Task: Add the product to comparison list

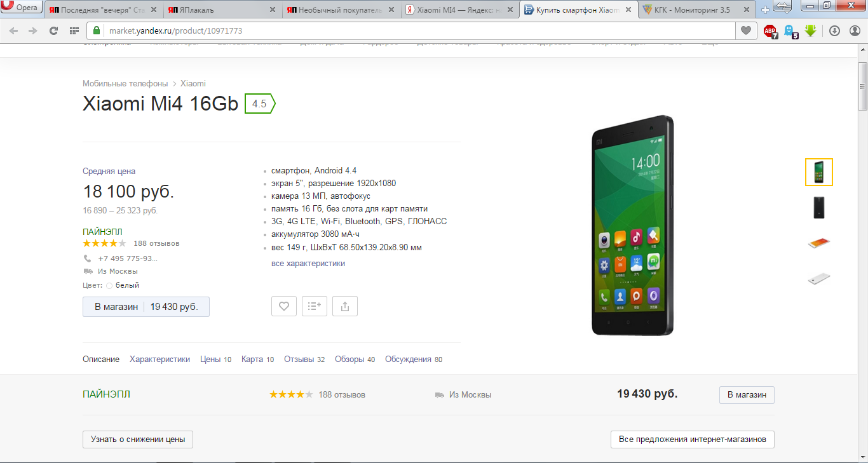Action: (x=315, y=306)
